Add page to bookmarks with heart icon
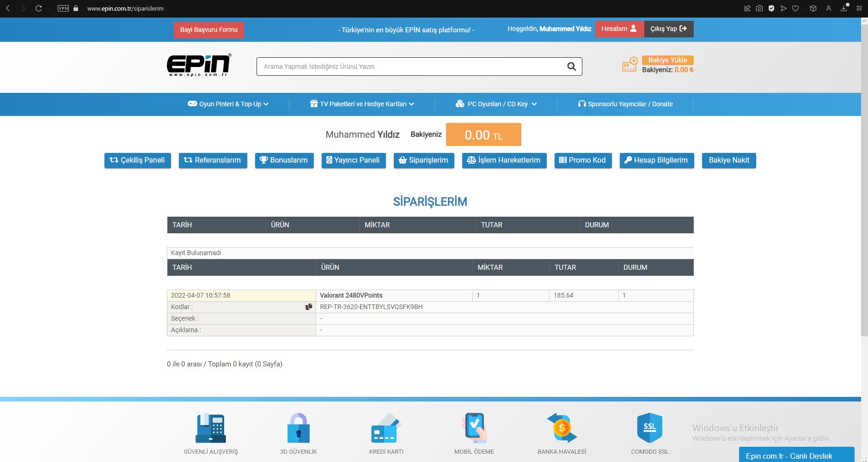This screenshot has width=868, height=462. pos(795,8)
